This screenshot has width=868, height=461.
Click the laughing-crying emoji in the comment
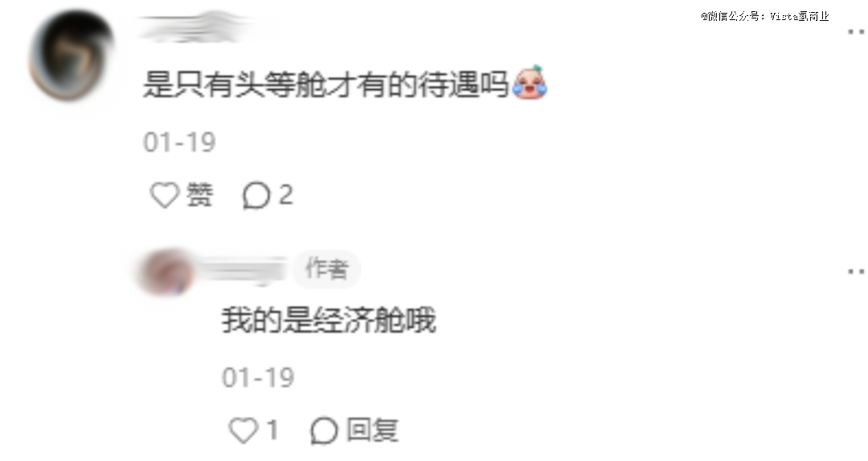[530, 83]
